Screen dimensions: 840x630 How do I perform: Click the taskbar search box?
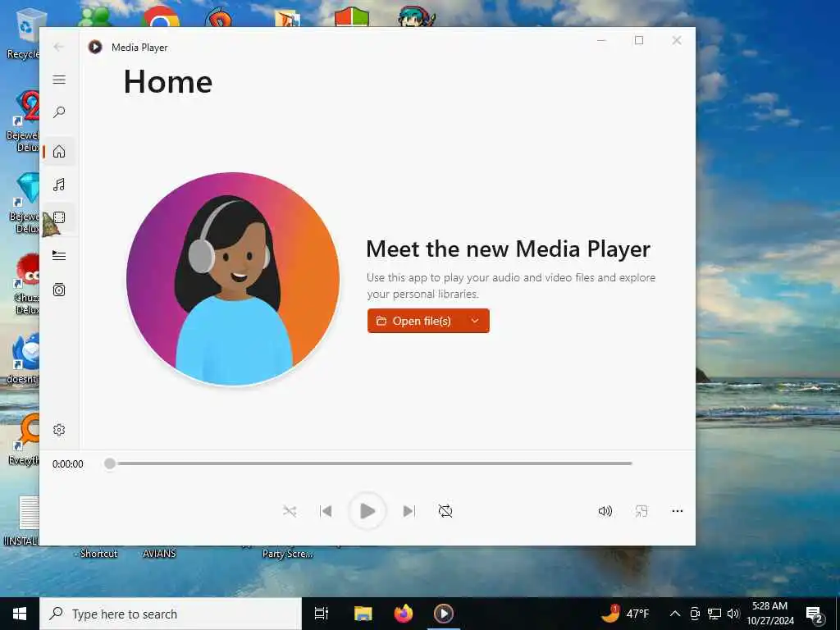pyautogui.click(x=171, y=614)
